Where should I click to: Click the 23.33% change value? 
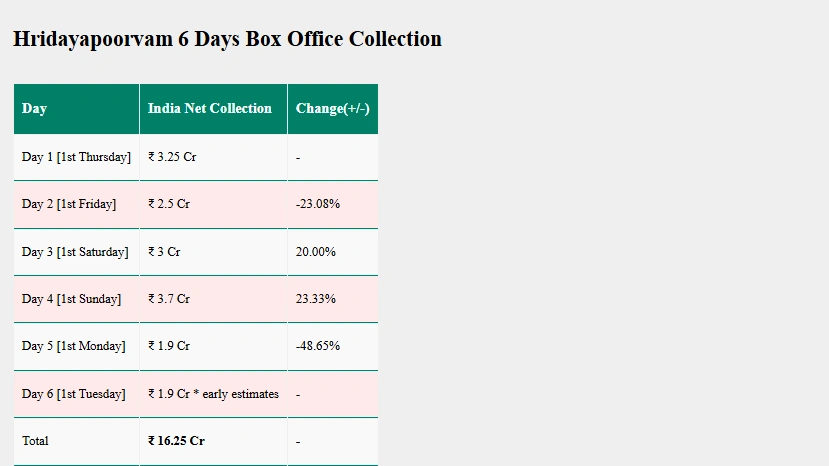pos(316,299)
